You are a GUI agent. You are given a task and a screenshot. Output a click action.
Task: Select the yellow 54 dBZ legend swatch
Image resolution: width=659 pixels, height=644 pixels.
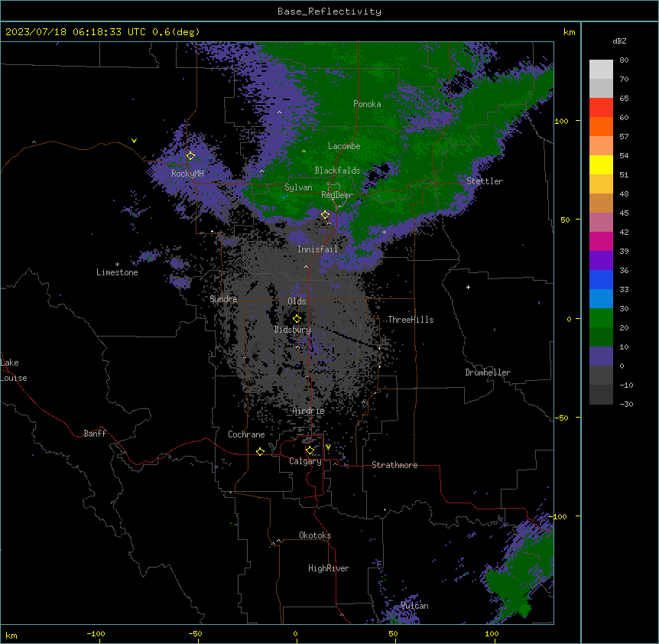(x=601, y=164)
